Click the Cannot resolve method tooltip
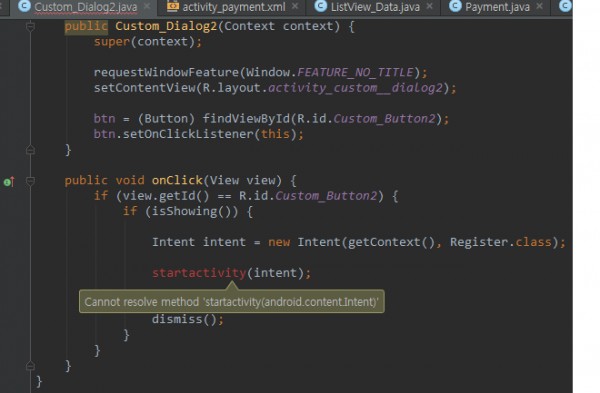Image resolution: width=600 pixels, height=393 pixels. 232,302
